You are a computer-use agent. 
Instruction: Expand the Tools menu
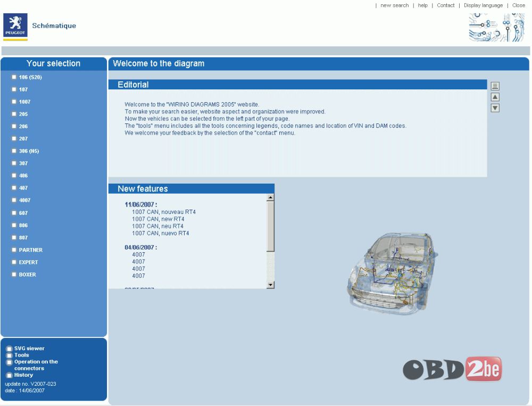click(21, 355)
